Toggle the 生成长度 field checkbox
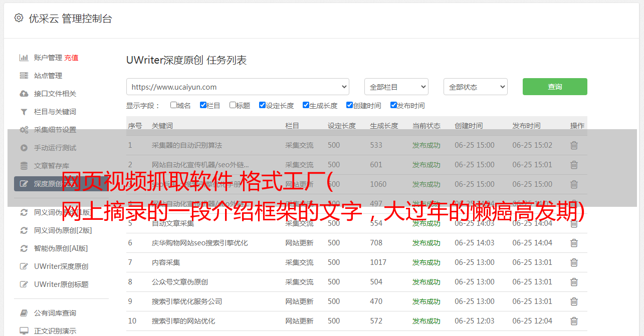Viewport: 644px width, 336px height. [306, 105]
